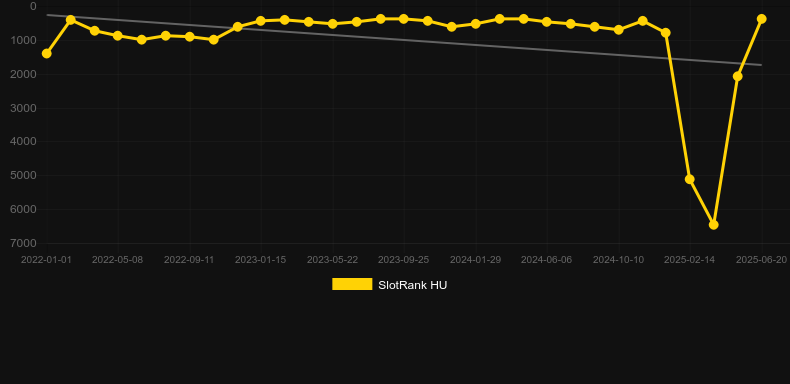This screenshot has width=790, height=384.
Task: Click the 2023-09-25 x-axis label
Action: 404,260
